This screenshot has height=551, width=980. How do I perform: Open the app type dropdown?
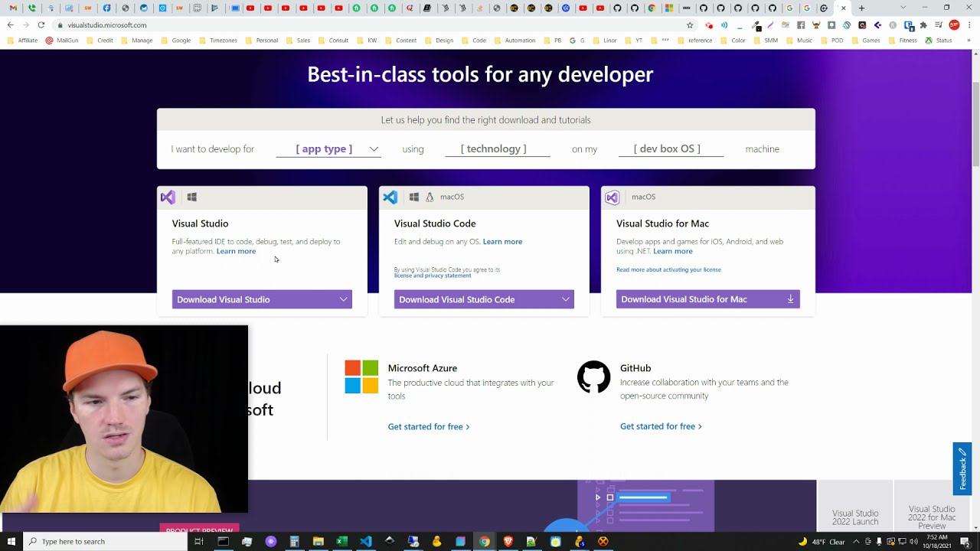328,149
